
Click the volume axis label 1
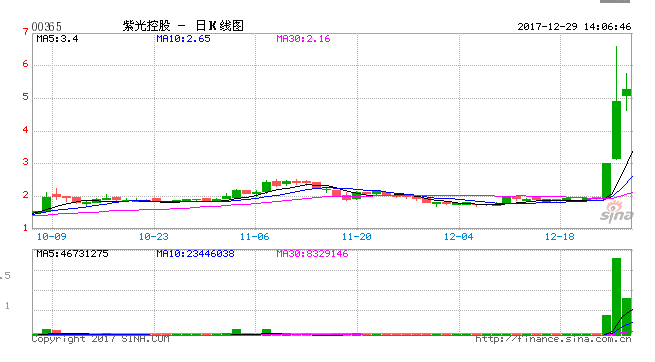click(7, 306)
